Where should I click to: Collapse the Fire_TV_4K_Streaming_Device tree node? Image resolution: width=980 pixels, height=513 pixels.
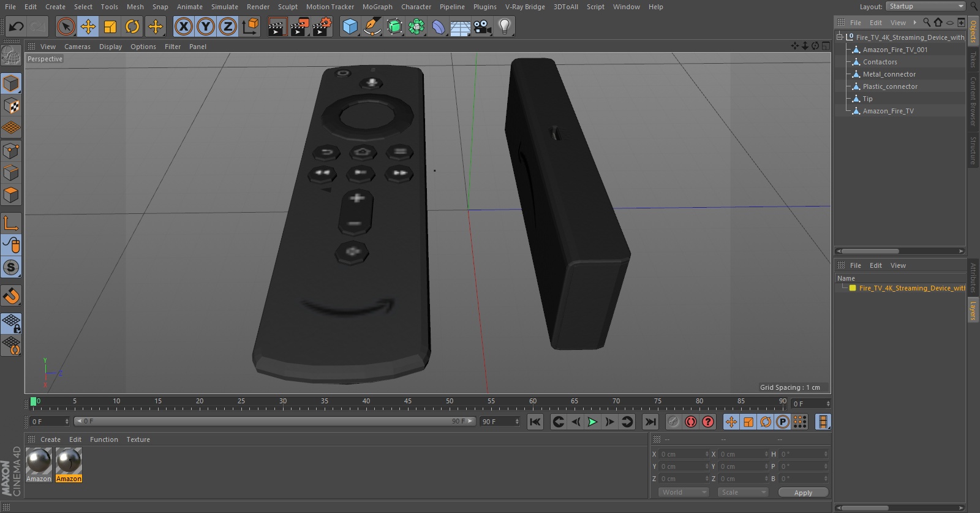click(840, 37)
